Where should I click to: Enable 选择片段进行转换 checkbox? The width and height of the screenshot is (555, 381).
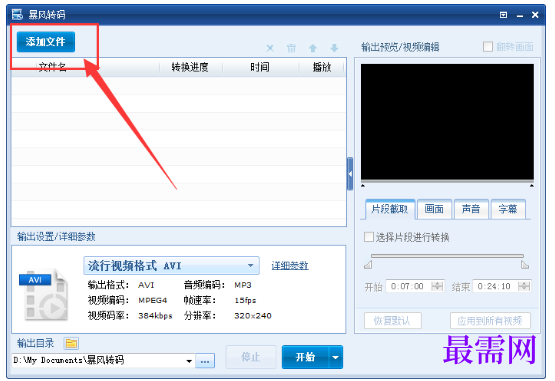(x=369, y=237)
